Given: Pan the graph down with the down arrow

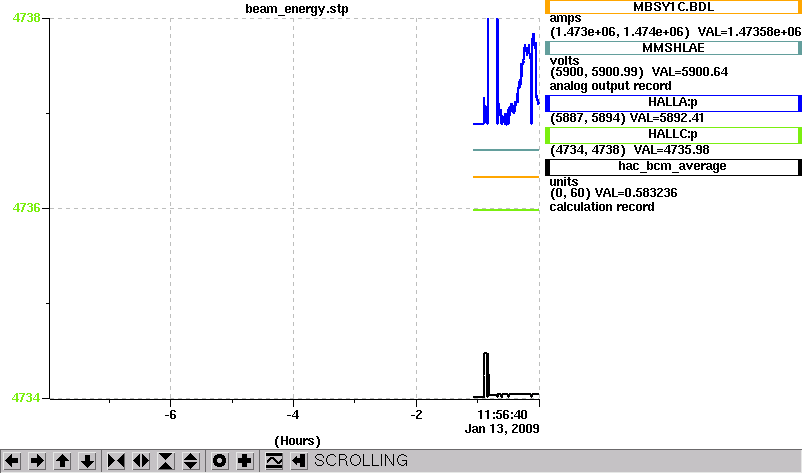Looking at the screenshot, I should click(87, 461).
